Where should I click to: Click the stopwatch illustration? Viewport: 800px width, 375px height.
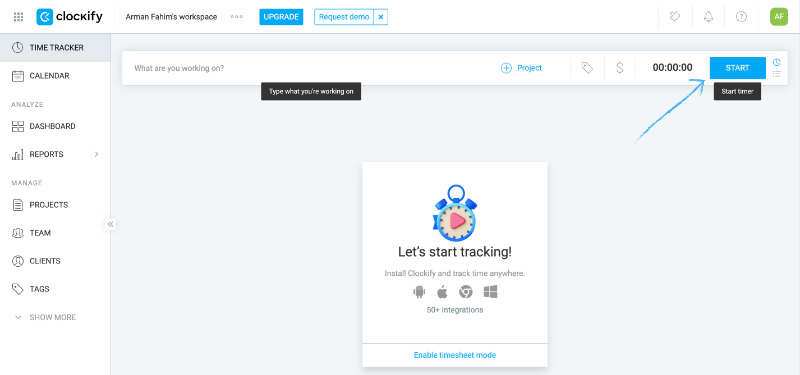click(x=455, y=213)
